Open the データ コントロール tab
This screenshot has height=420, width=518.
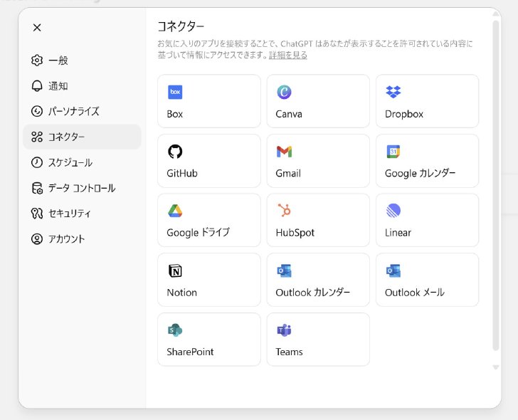coord(82,188)
